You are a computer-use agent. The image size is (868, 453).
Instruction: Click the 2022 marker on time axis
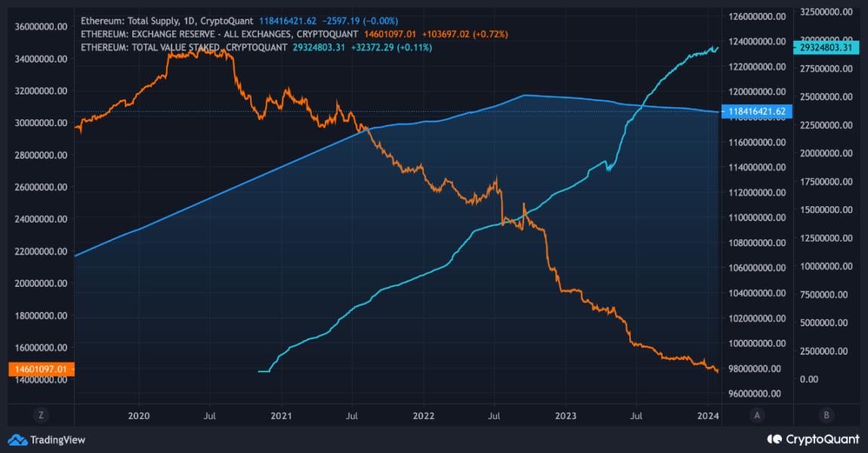[424, 416]
